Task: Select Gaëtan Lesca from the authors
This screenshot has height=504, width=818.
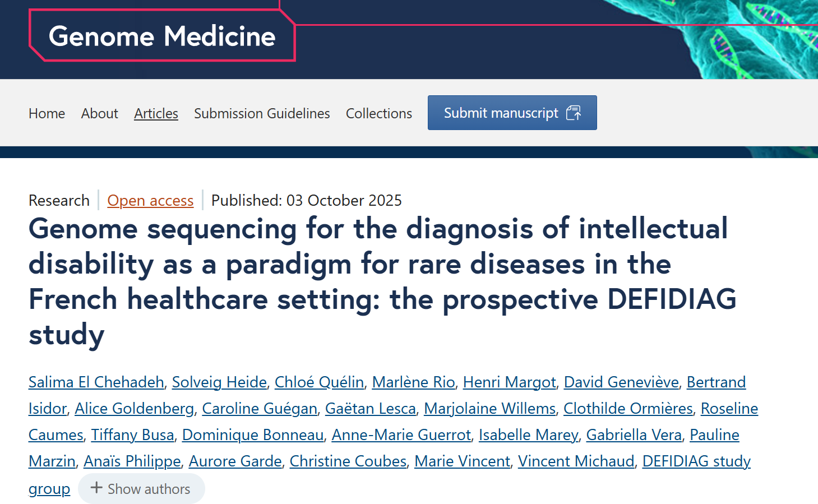Action: click(370, 409)
